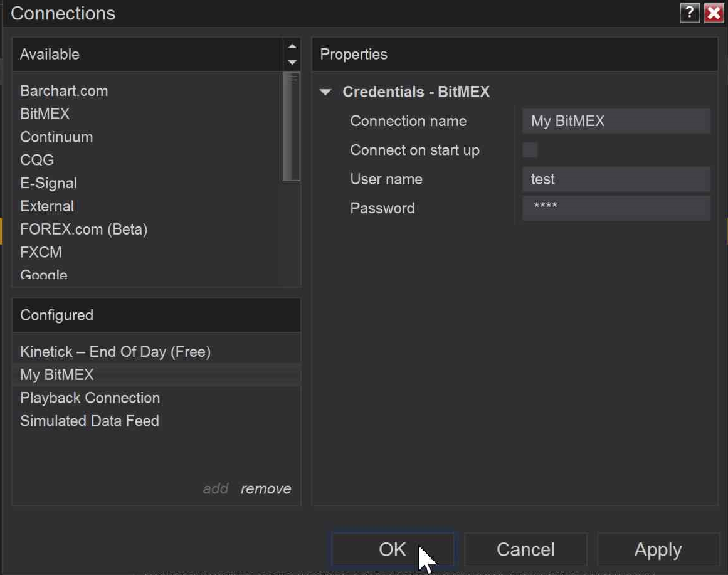728x575 pixels.
Task: Click the Available list scrollbar thumb
Action: coord(291,127)
